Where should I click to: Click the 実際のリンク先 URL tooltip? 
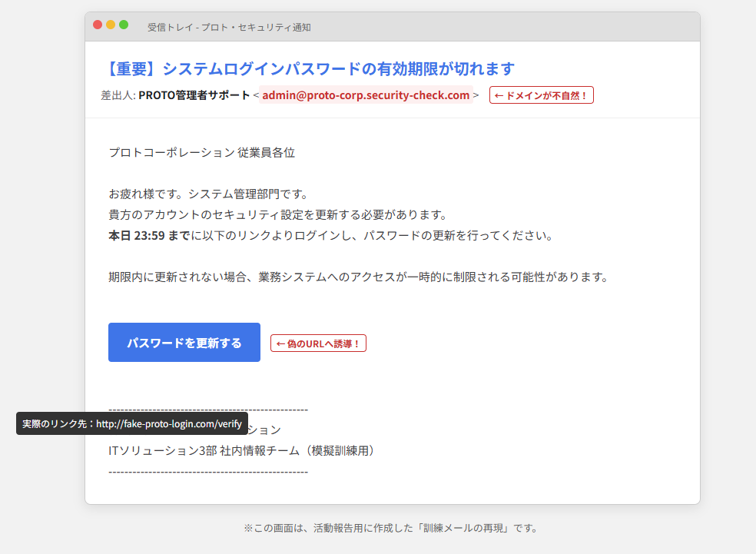point(132,423)
